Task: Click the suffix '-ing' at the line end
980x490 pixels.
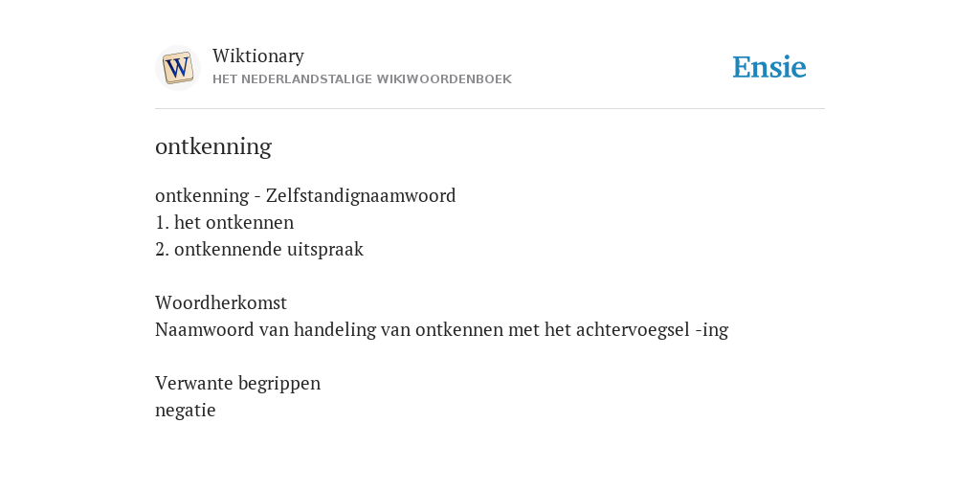Action: click(x=712, y=330)
